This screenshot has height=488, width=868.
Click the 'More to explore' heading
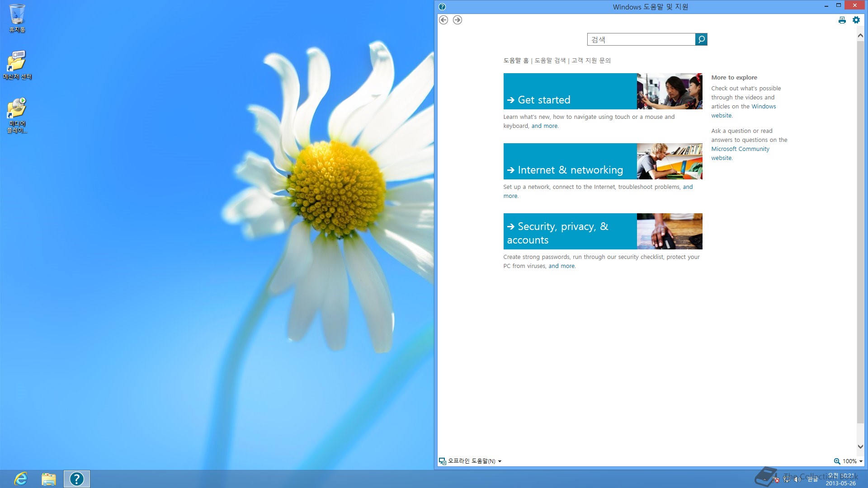pyautogui.click(x=734, y=78)
